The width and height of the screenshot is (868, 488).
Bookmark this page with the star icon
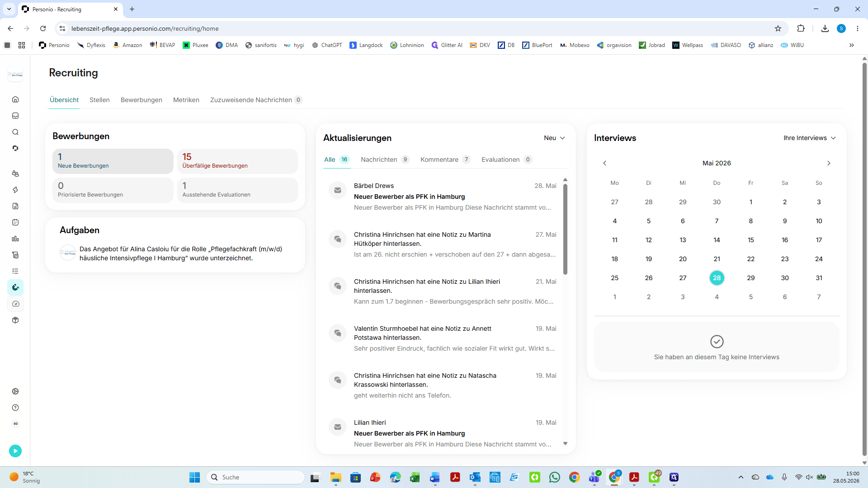(778, 28)
